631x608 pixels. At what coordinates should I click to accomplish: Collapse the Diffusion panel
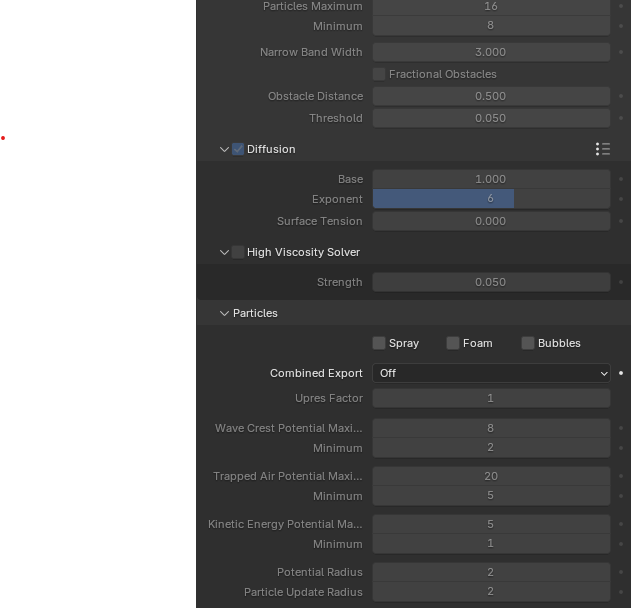tap(224, 149)
